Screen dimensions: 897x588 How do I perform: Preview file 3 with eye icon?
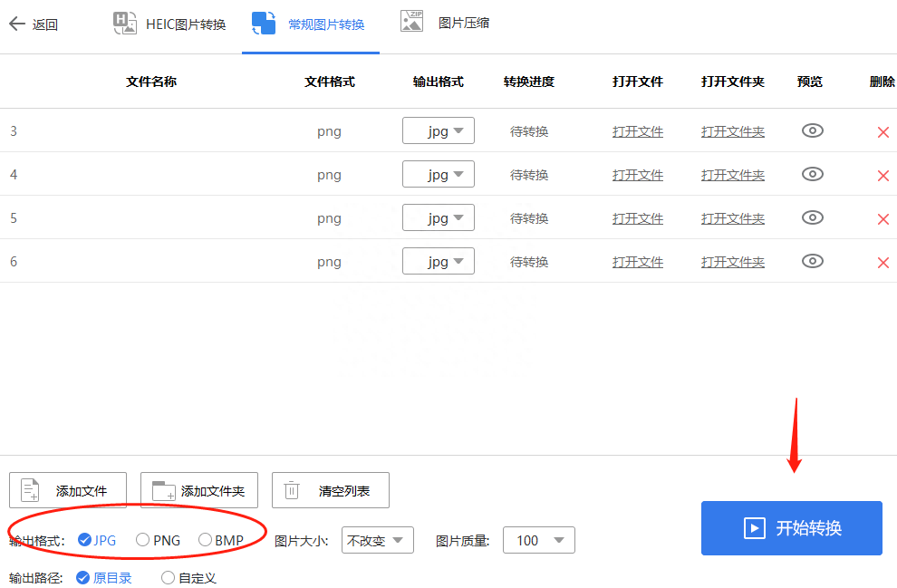click(813, 130)
